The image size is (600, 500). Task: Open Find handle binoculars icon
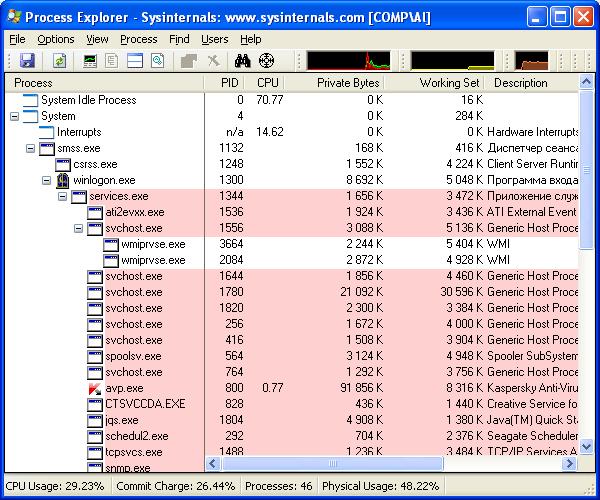tap(243, 61)
